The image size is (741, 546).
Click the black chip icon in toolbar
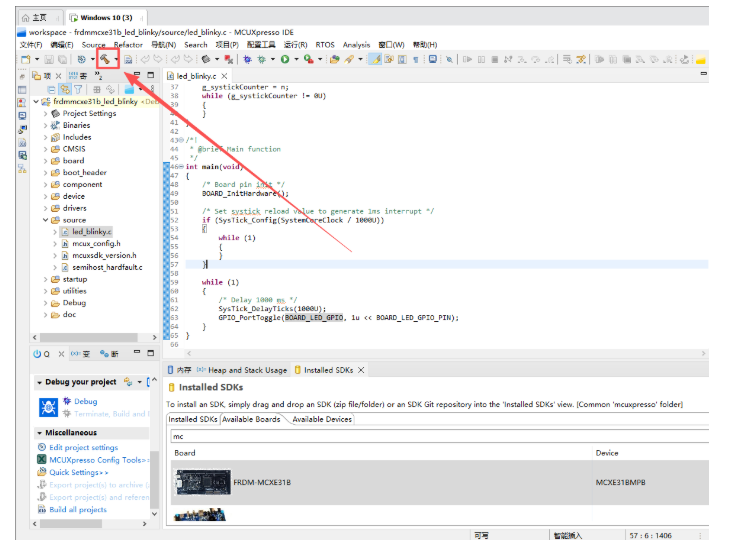pyautogui.click(x=206, y=59)
